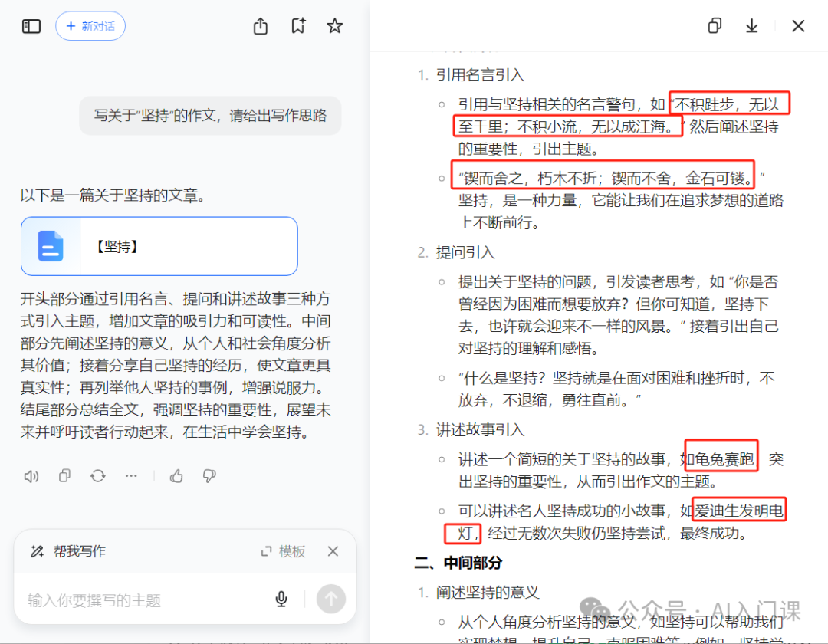Like the response with thumbs up
Image resolution: width=828 pixels, height=644 pixels.
(176, 476)
